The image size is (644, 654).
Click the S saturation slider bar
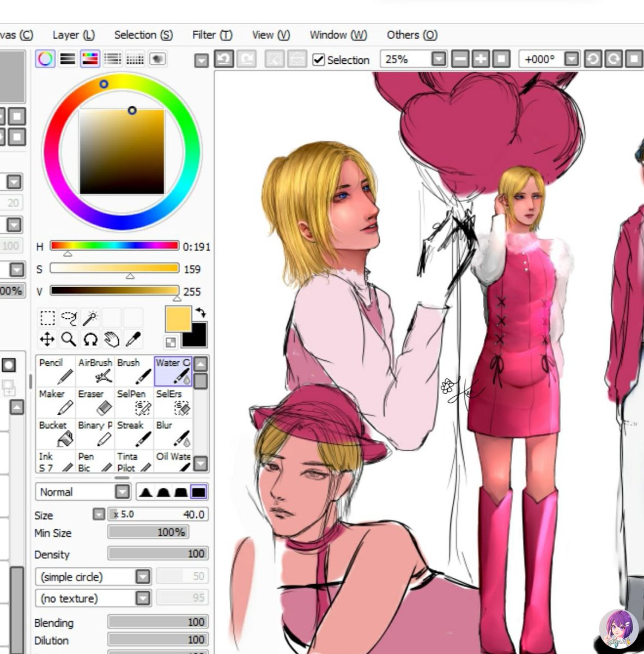[114, 268]
